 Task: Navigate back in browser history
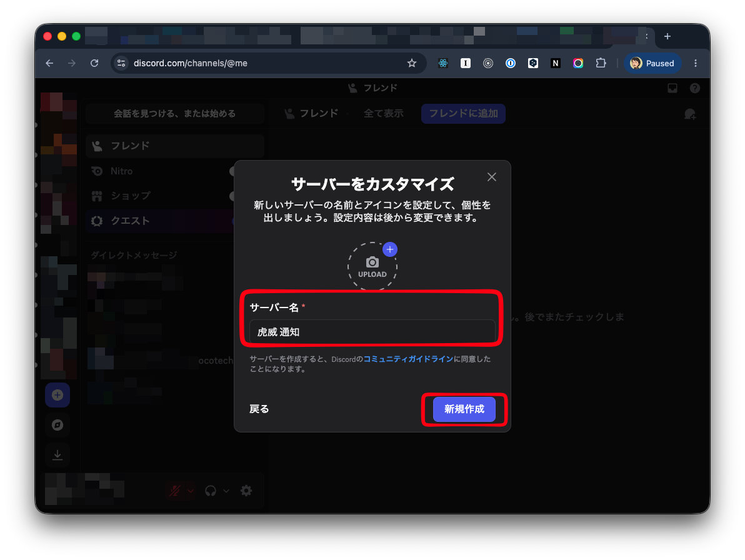point(49,63)
